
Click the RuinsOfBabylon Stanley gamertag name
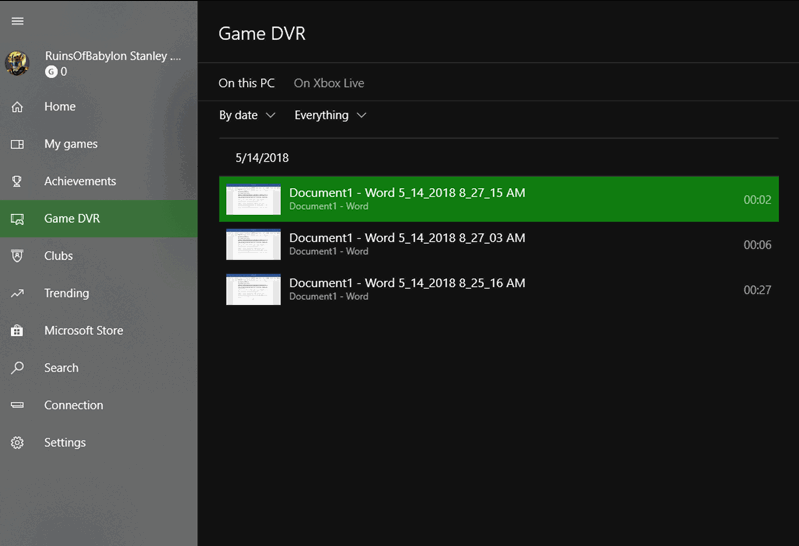(113, 56)
